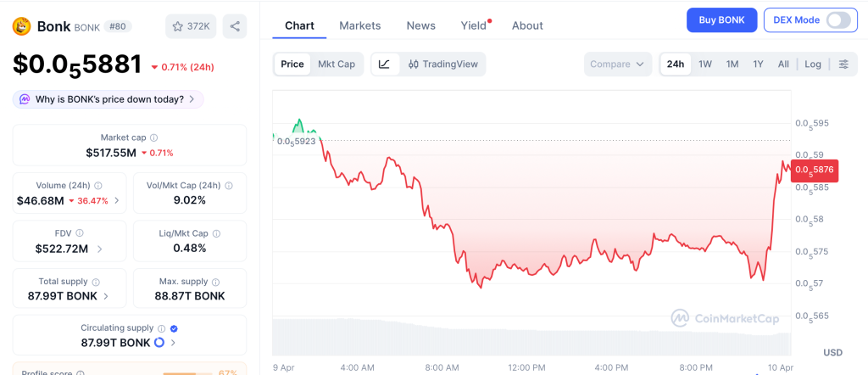Open the News tab

(420, 25)
